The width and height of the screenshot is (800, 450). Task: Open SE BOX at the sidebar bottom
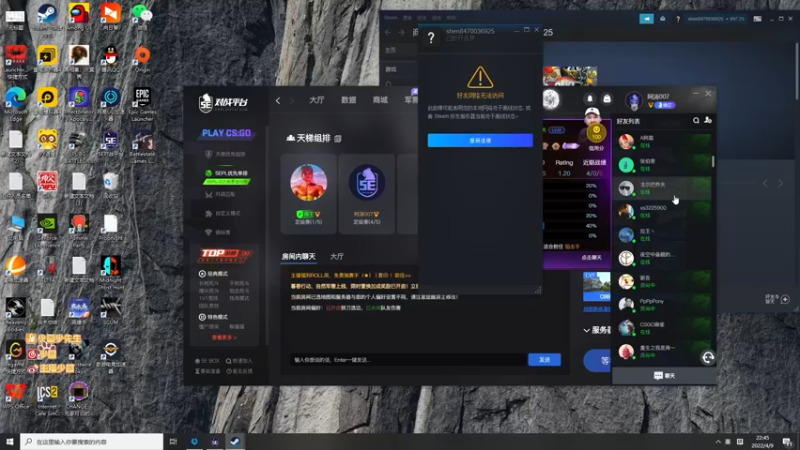[x=207, y=361]
